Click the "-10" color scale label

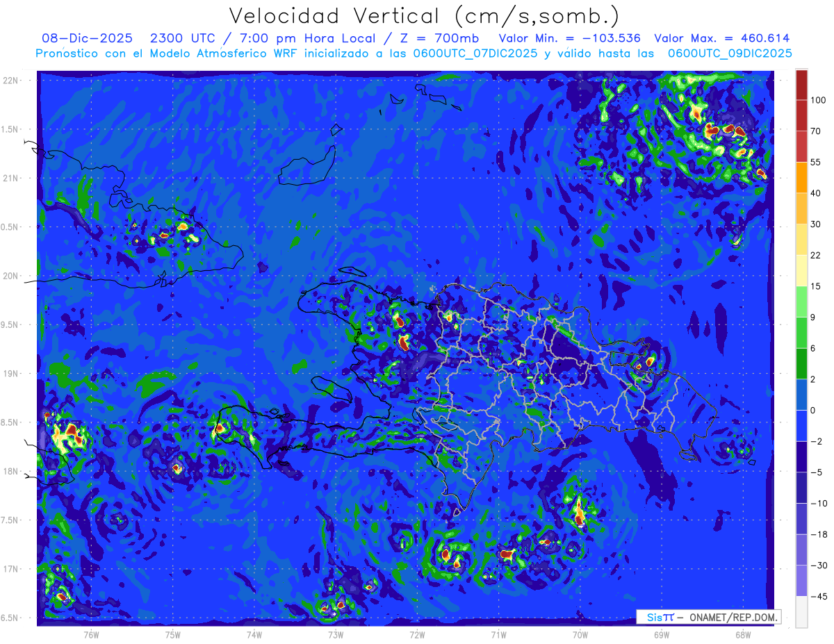coord(819,504)
